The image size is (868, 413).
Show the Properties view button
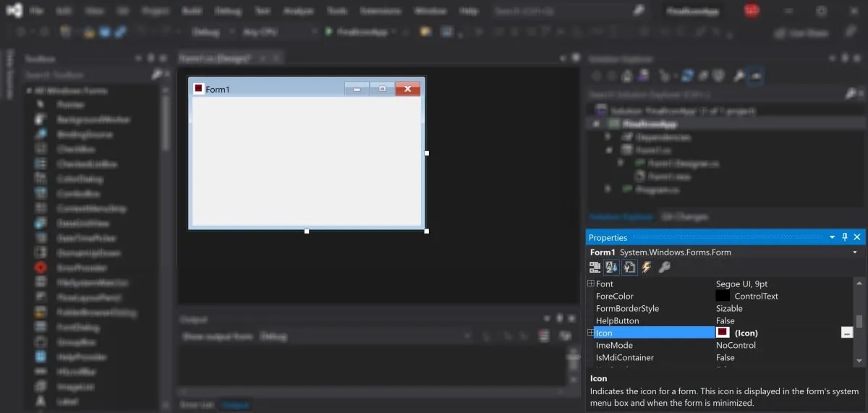[629, 268]
